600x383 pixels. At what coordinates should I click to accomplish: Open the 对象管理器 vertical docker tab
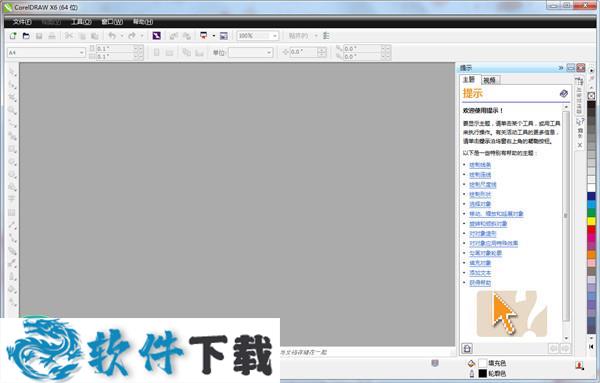tap(579, 96)
